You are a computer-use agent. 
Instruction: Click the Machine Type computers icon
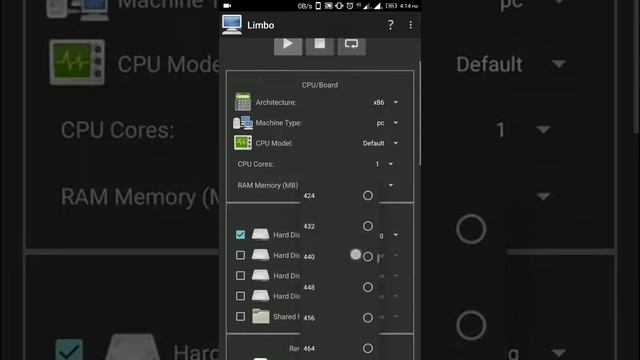(243, 123)
